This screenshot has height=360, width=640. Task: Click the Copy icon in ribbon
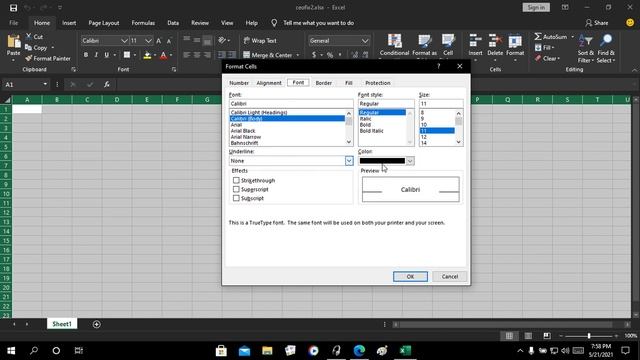tap(29, 47)
